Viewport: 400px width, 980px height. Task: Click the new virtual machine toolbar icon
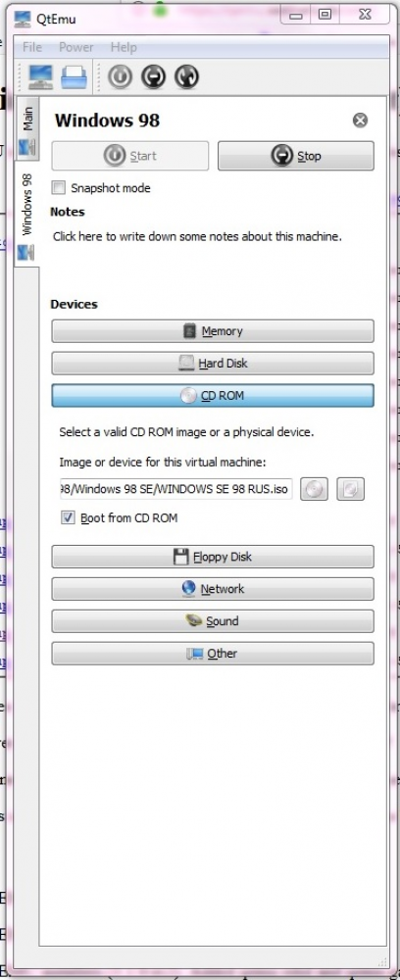[41, 76]
